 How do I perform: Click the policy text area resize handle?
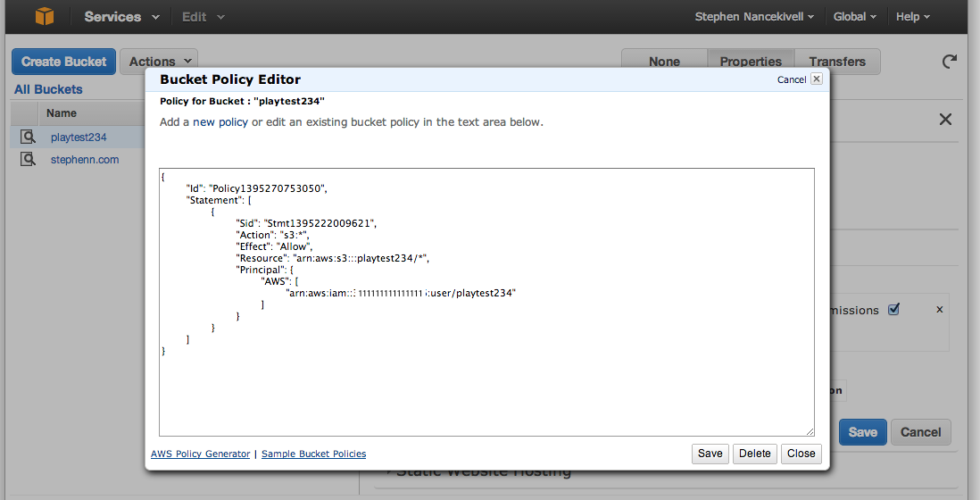pos(810,431)
